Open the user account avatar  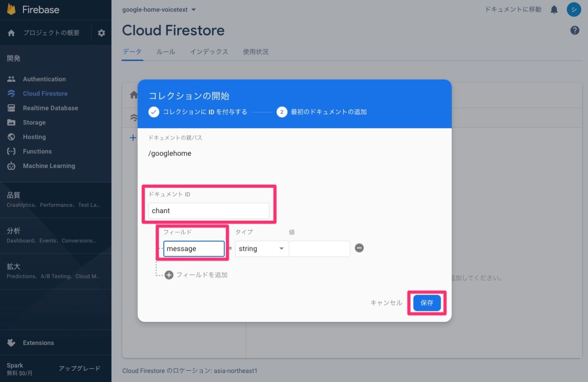pos(574,10)
